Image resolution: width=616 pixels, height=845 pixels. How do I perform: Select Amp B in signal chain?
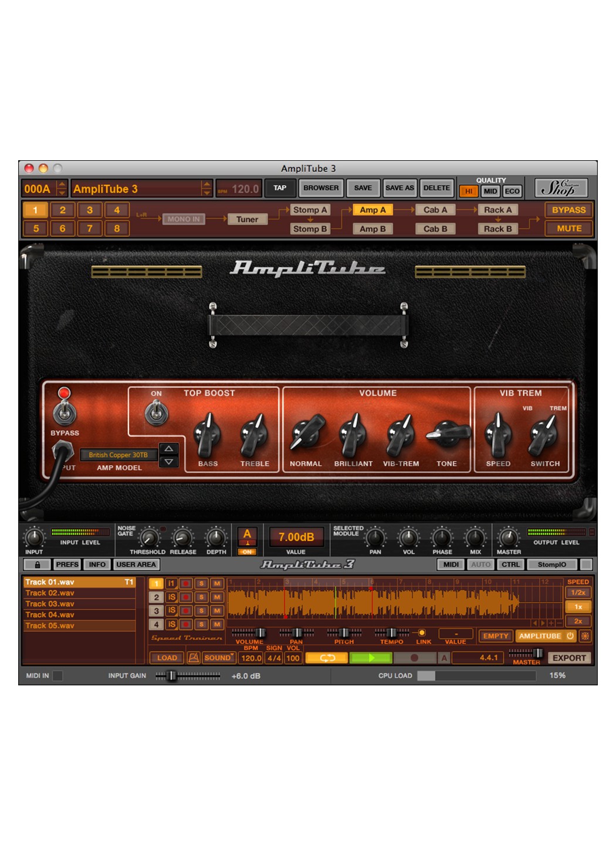[373, 229]
